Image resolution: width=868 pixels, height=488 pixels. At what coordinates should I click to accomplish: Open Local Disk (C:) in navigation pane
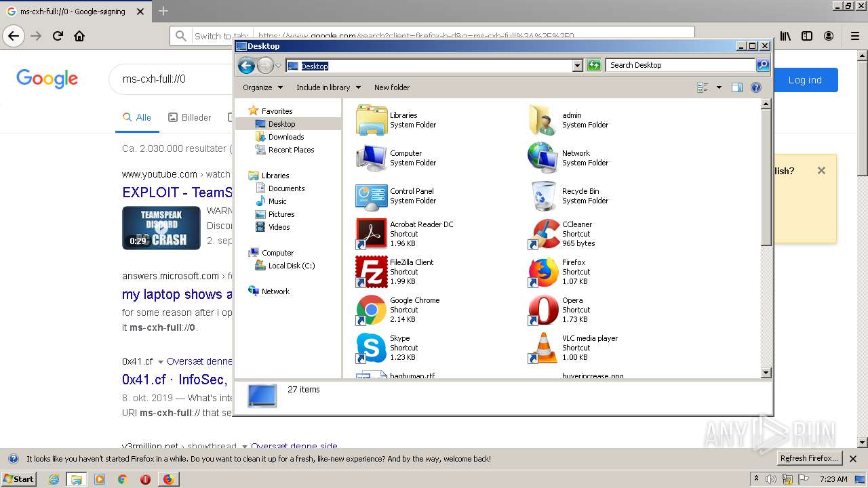[x=291, y=266]
